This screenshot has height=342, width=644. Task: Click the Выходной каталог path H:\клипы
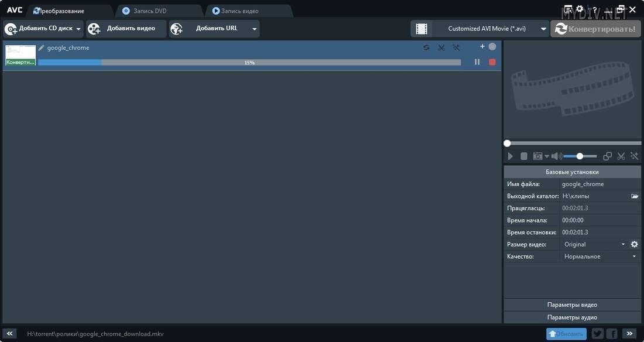pos(576,196)
